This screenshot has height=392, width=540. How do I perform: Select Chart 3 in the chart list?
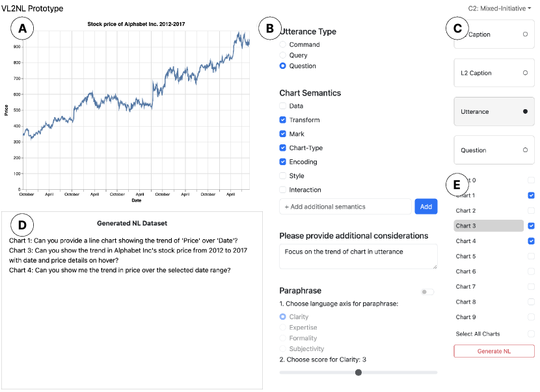(x=488, y=226)
